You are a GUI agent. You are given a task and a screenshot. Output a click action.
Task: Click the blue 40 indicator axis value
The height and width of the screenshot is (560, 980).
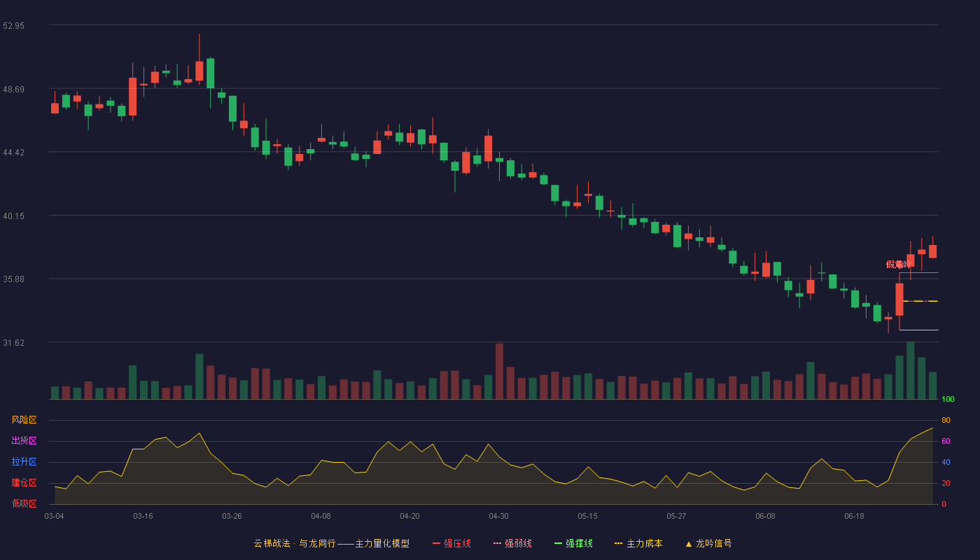[946, 462]
